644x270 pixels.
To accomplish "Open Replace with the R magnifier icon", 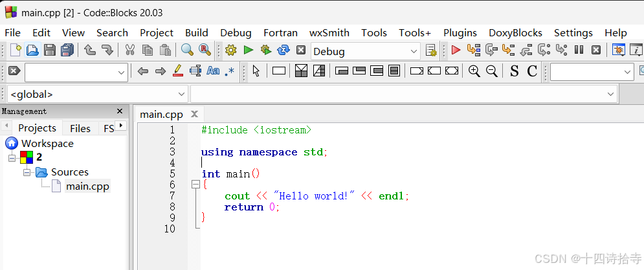I will [205, 50].
